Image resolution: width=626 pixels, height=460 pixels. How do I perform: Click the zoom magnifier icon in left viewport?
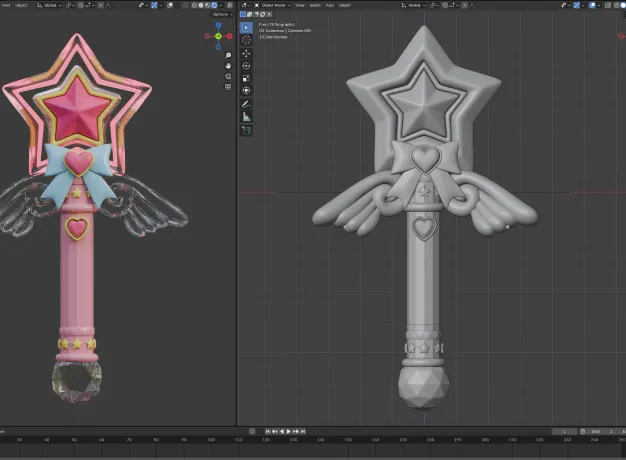tap(228, 56)
